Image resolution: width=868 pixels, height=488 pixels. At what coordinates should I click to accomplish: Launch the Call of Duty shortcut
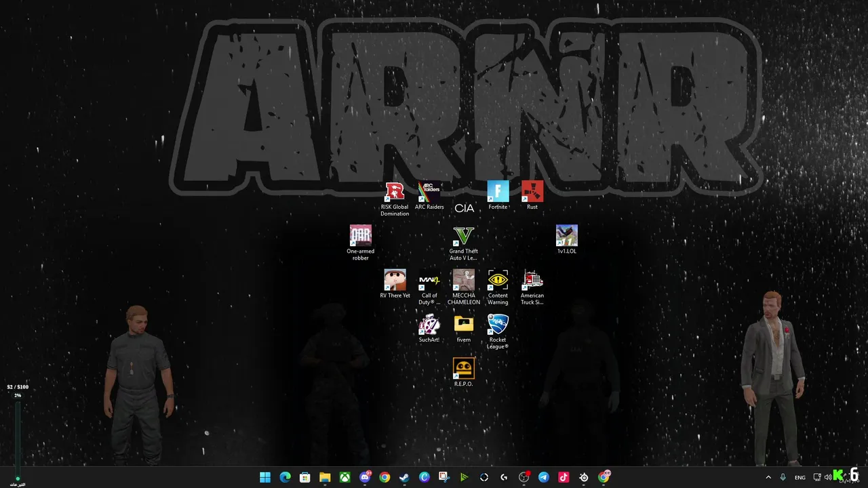click(429, 287)
